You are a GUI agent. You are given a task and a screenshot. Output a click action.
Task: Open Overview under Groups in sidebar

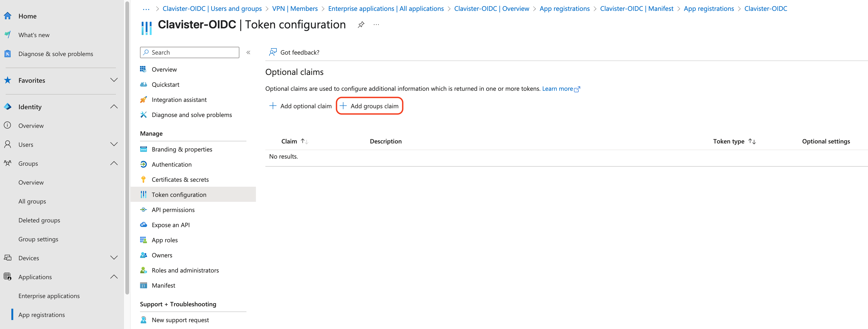coord(31,182)
